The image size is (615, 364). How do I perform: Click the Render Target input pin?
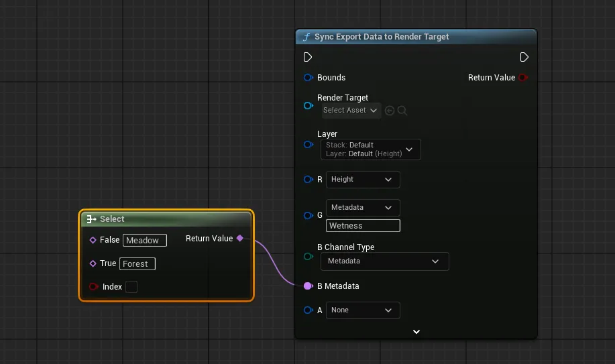(x=308, y=105)
